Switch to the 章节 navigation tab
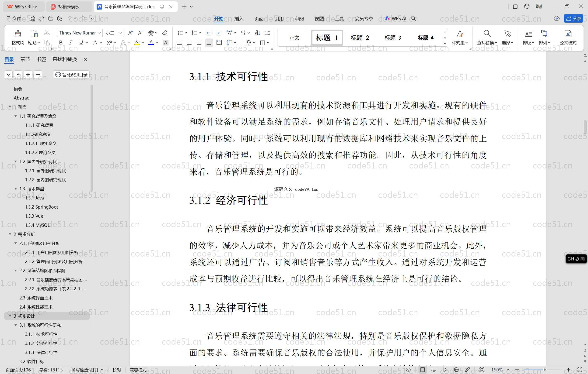The image size is (588, 374). click(25, 59)
